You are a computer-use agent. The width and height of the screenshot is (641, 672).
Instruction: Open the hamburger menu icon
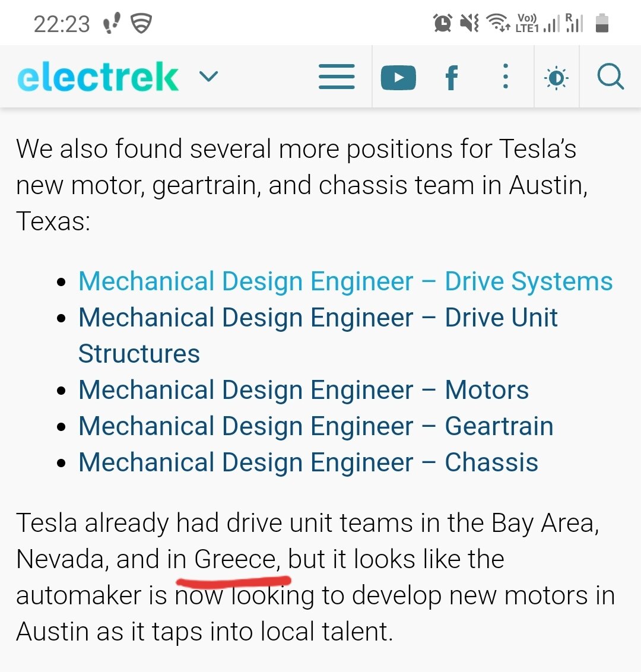tap(337, 77)
